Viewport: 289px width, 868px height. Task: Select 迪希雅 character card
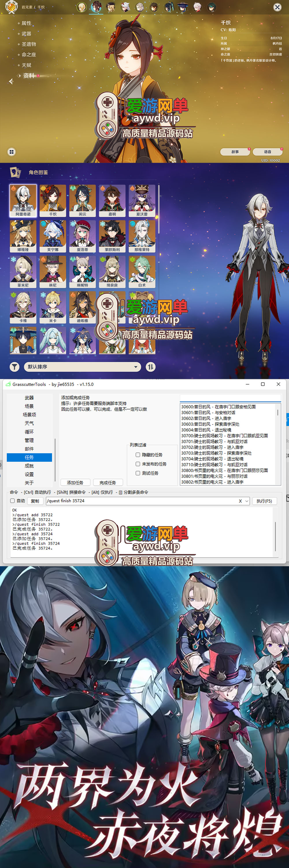click(82, 307)
